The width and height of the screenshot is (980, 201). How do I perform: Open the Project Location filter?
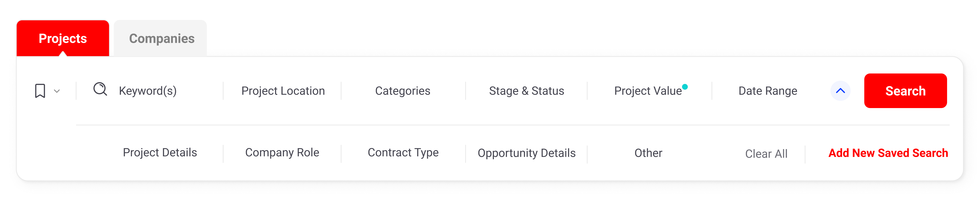pos(283,91)
